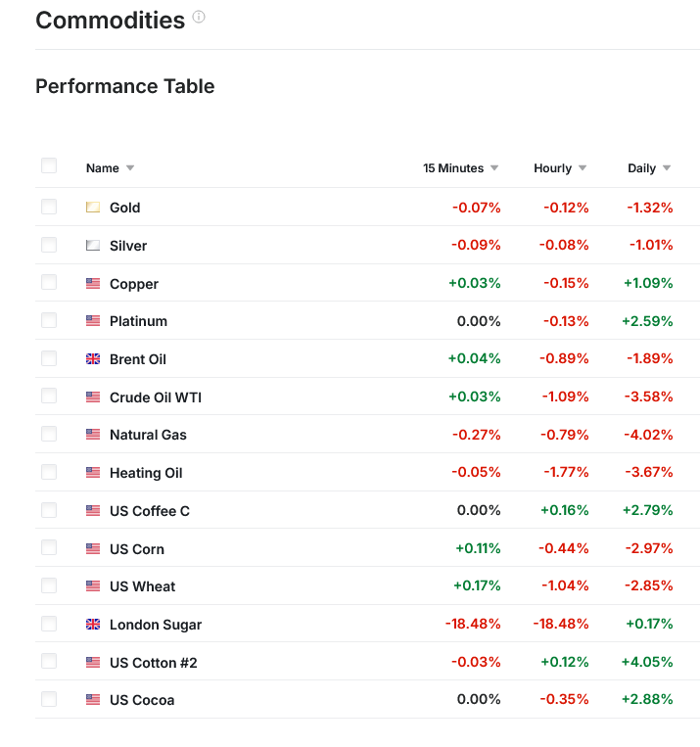Click the US Cotton #2 daily change value
Screen dimensions: 700x747
[x=647, y=663]
